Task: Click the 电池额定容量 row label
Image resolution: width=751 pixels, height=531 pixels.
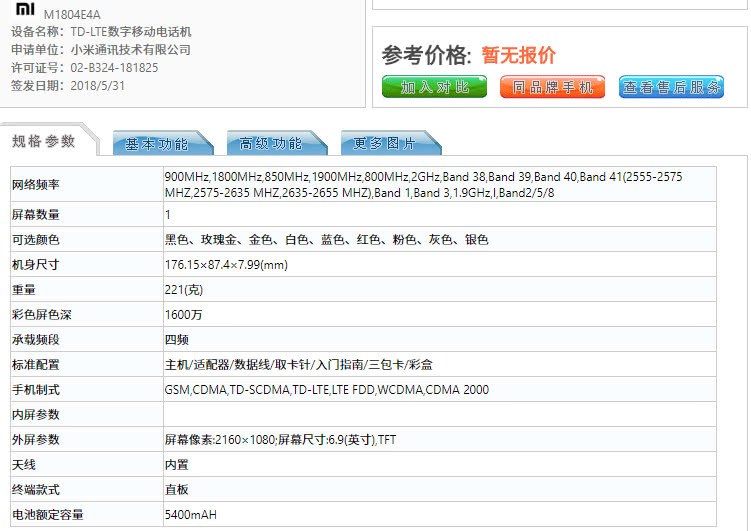Action: [47, 515]
